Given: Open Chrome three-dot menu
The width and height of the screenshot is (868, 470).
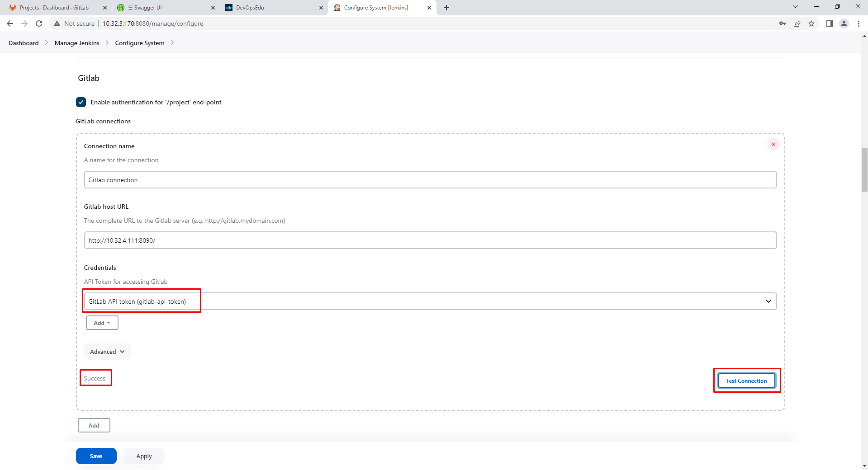Looking at the screenshot, I should [859, 23].
